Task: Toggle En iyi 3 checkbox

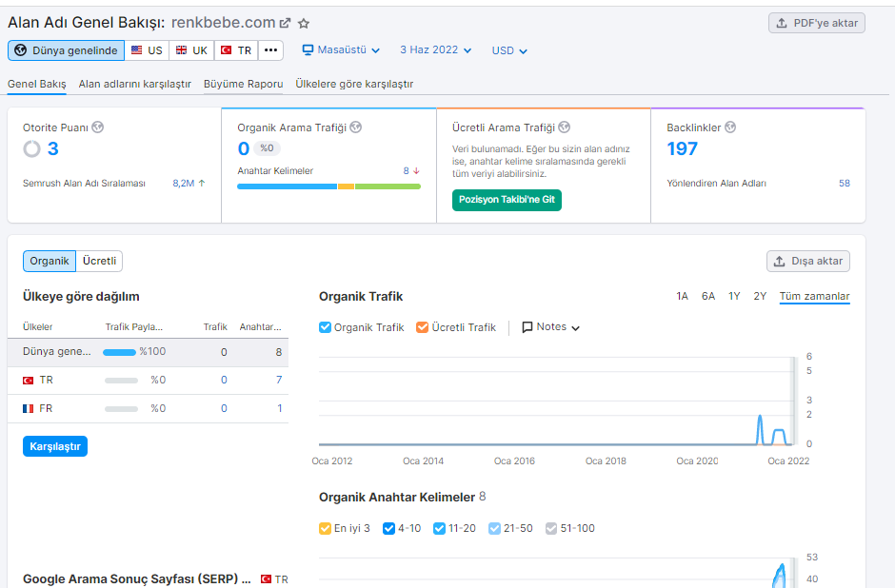Action: [325, 529]
